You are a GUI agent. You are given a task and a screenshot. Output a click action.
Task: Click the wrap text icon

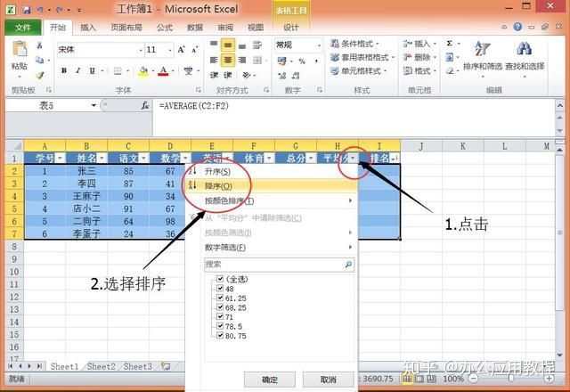click(257, 45)
